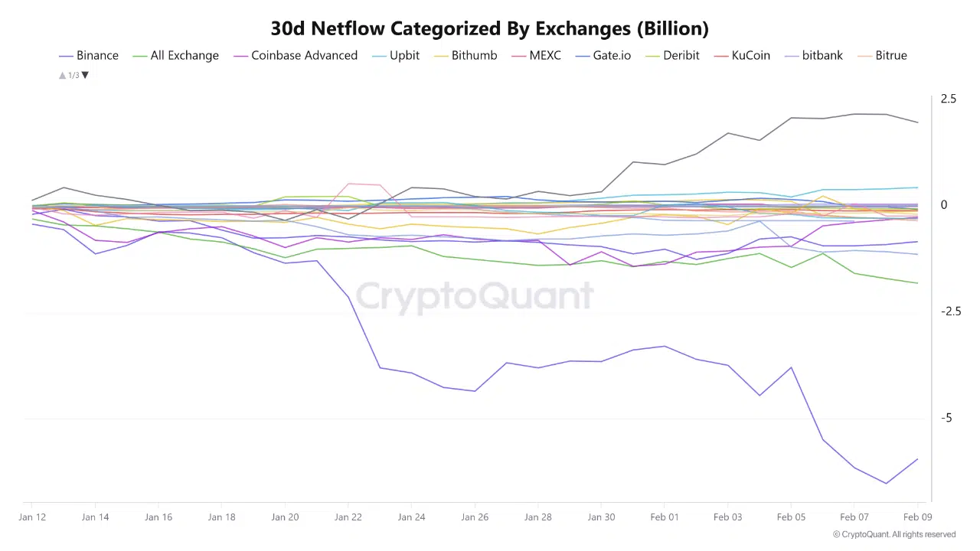Image resolution: width=980 pixels, height=551 pixels.
Task: Toggle the bitbank series label
Action: (x=822, y=56)
